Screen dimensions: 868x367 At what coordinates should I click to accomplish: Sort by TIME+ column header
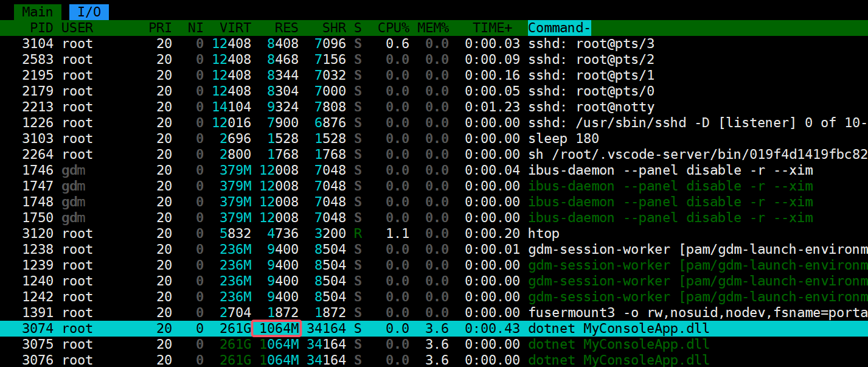492,28
